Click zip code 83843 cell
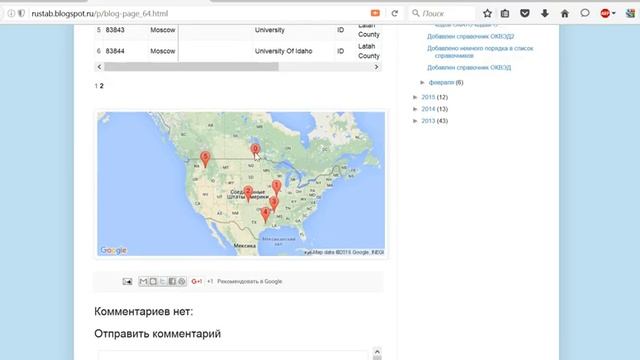Screen dimensions: 640x360 coord(115,30)
